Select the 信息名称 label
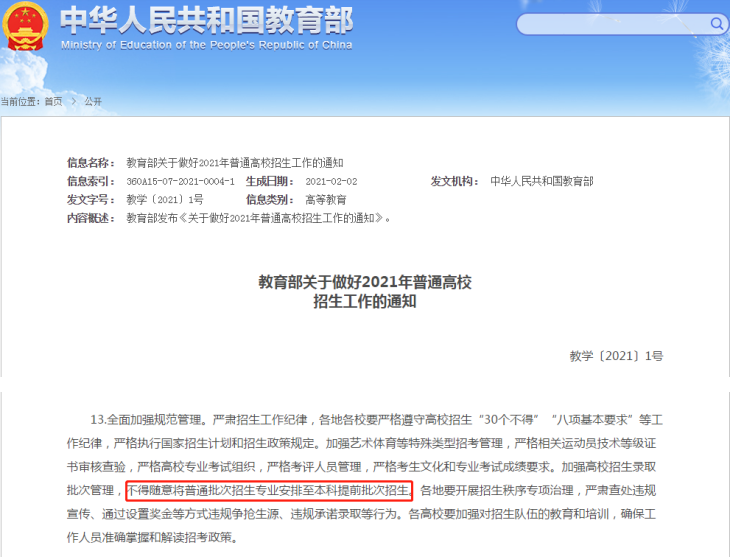The height and width of the screenshot is (557, 730). [91, 163]
